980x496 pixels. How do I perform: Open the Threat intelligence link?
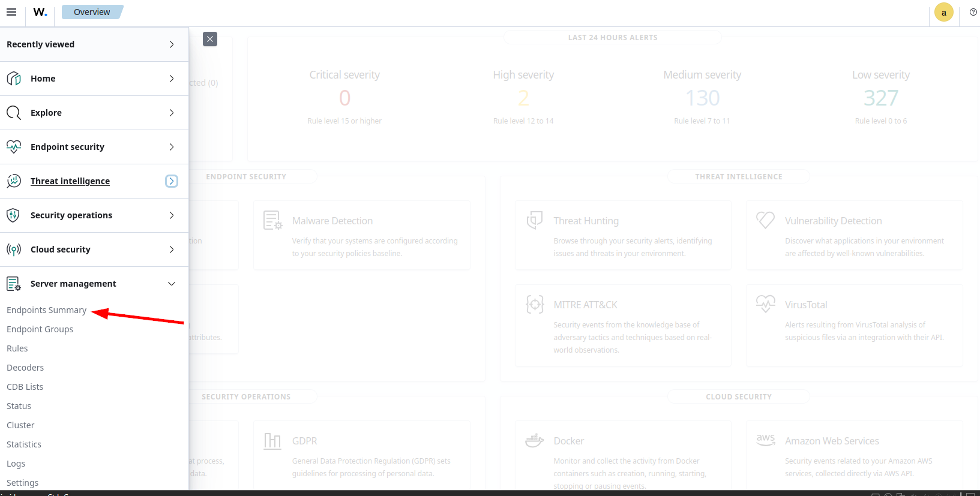click(70, 181)
